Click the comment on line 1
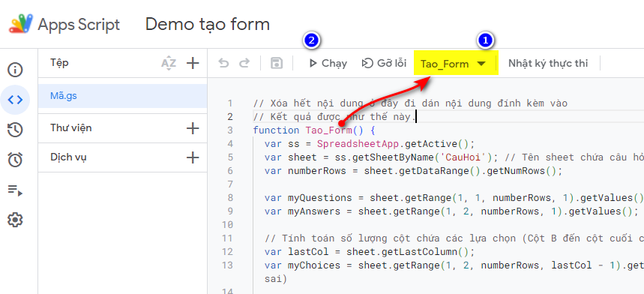644x294 pixels. pos(410,103)
